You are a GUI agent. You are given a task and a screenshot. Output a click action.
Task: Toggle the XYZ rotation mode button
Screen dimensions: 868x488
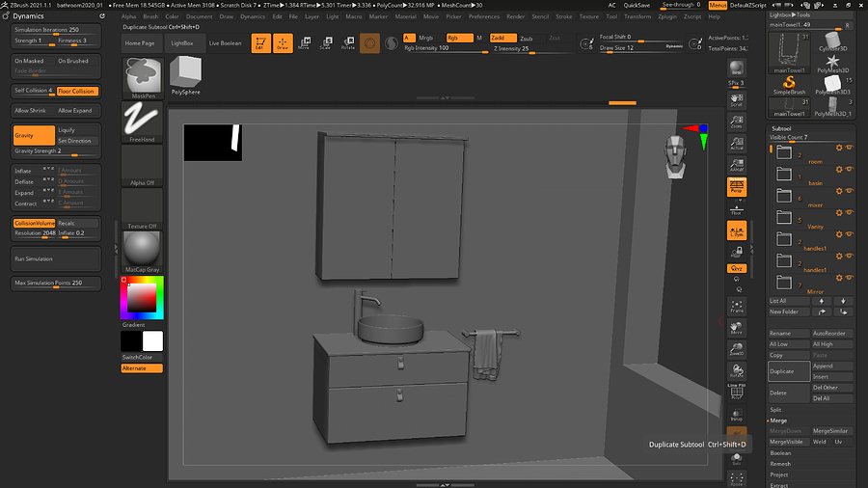point(737,268)
